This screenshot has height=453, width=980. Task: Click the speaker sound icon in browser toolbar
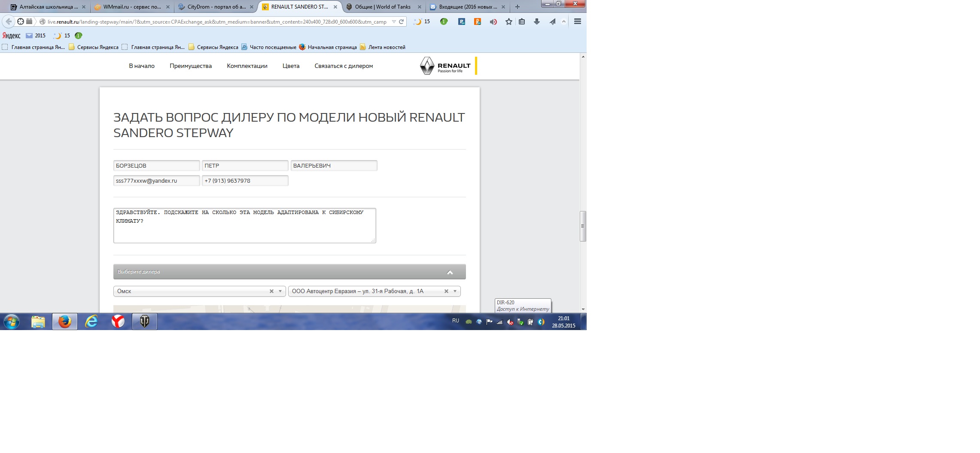[493, 21]
